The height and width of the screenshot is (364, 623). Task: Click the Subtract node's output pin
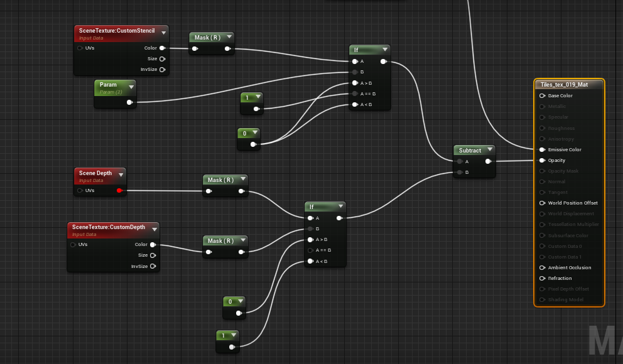pos(488,161)
